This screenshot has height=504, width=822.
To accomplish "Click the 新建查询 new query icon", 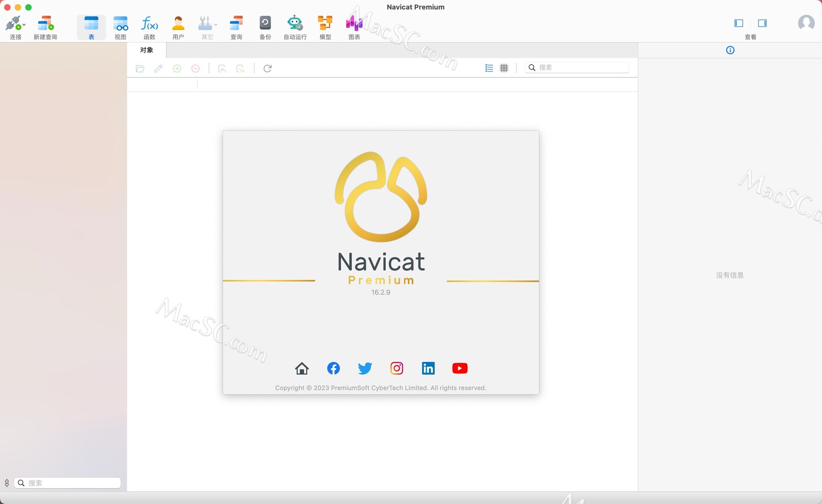I will [x=45, y=23].
